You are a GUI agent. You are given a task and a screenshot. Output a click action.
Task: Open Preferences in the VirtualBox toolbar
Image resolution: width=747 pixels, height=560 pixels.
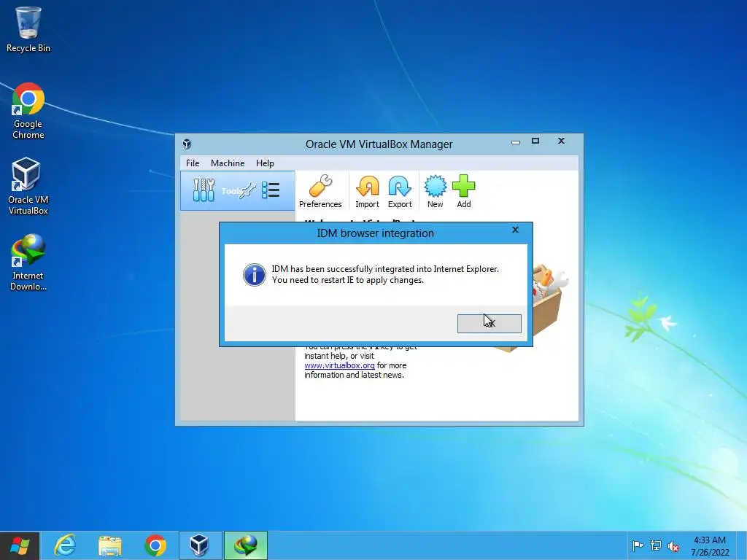(x=320, y=192)
